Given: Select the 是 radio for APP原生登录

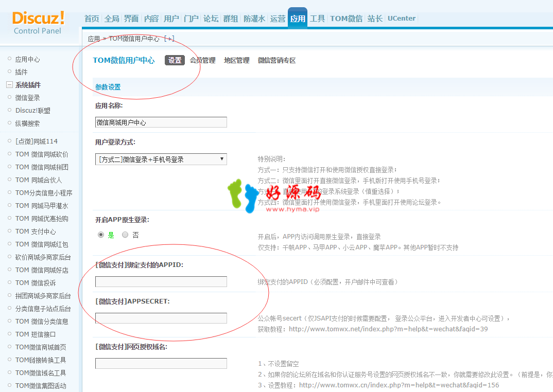Looking at the screenshot, I should (101, 235).
